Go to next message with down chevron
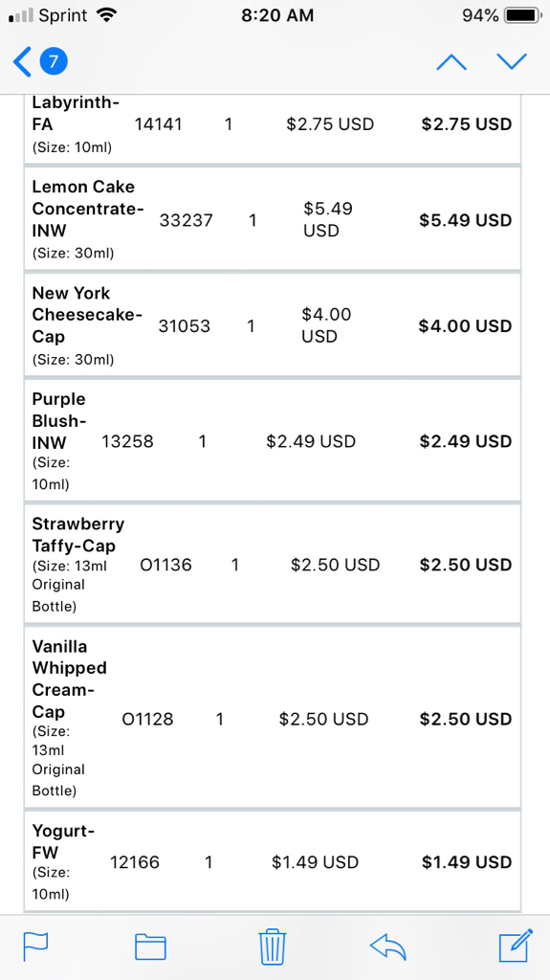The width and height of the screenshot is (550, 980). 512,61
